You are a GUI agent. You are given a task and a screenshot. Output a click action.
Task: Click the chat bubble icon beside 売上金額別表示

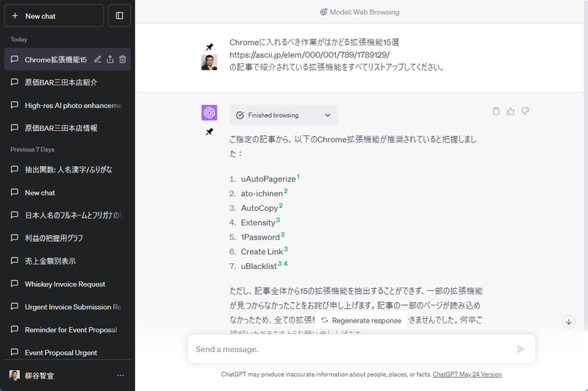tap(14, 260)
